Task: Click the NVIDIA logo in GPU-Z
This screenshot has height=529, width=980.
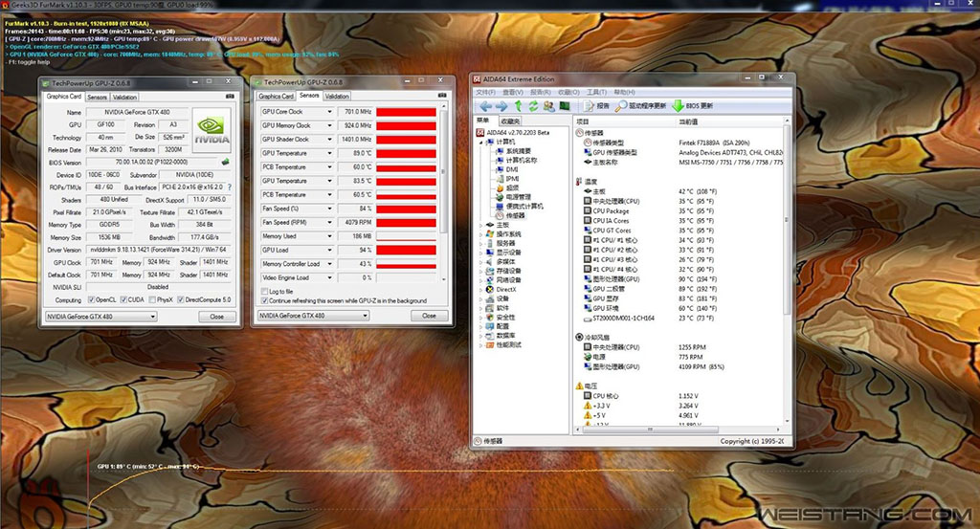Action: 212,130
